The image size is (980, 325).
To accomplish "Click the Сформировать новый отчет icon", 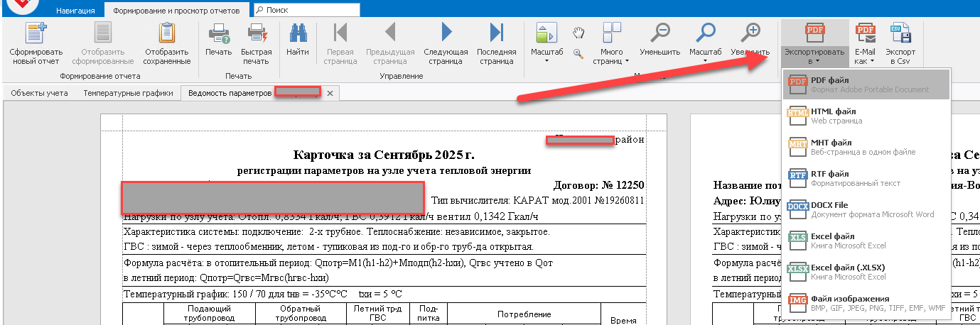I will click(36, 34).
